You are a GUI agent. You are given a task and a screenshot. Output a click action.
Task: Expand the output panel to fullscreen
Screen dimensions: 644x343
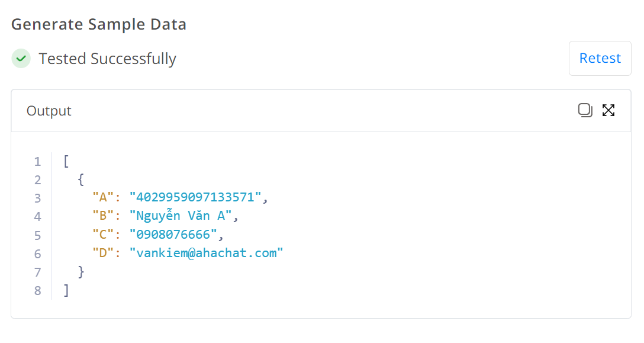click(608, 110)
